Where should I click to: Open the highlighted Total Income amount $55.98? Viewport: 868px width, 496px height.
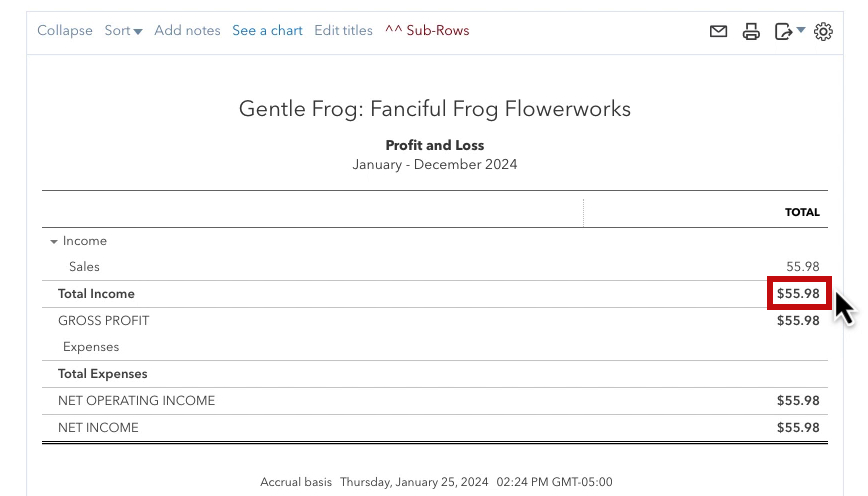(x=798, y=293)
